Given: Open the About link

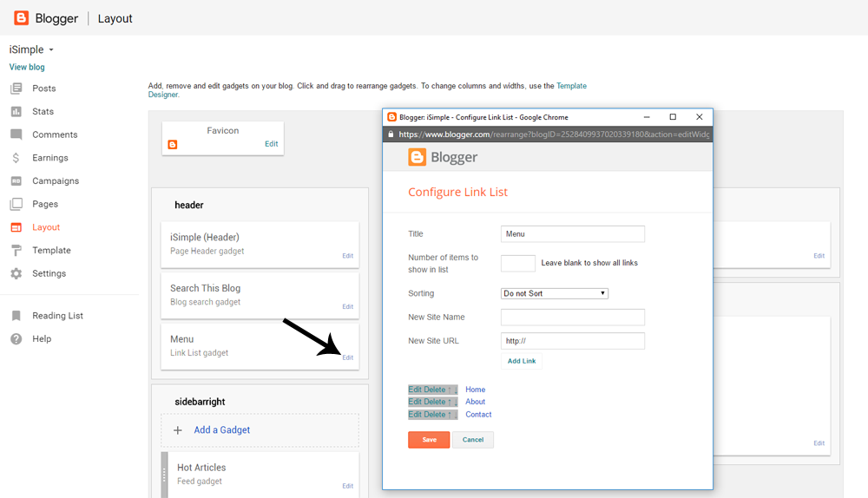Looking at the screenshot, I should [x=476, y=402].
